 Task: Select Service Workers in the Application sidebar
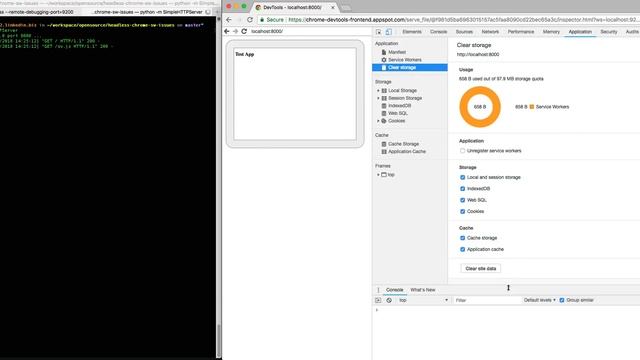(405, 60)
